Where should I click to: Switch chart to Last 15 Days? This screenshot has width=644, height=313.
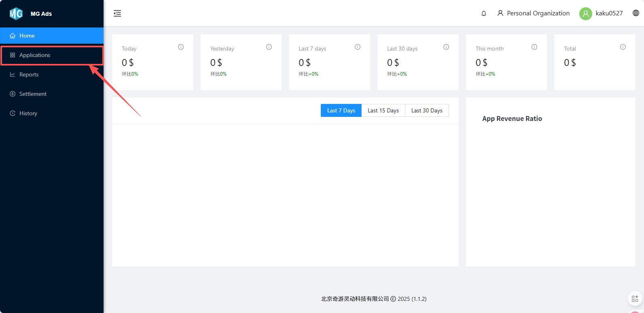[x=383, y=110]
